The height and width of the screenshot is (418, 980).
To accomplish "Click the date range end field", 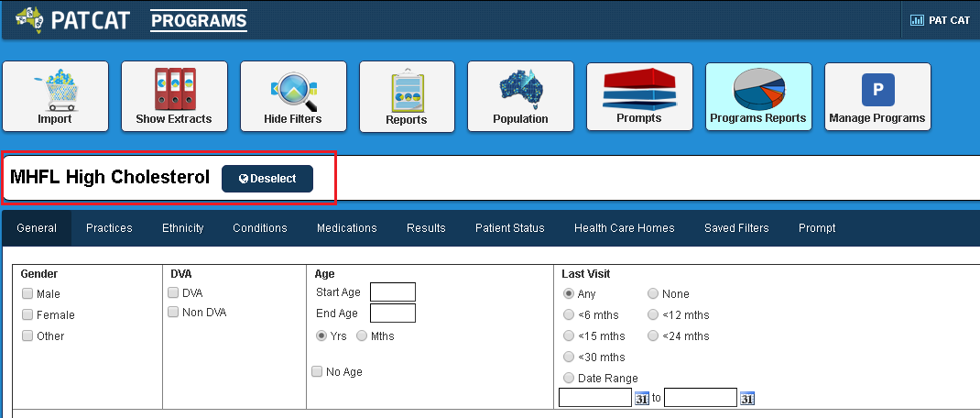I will click(x=701, y=397).
